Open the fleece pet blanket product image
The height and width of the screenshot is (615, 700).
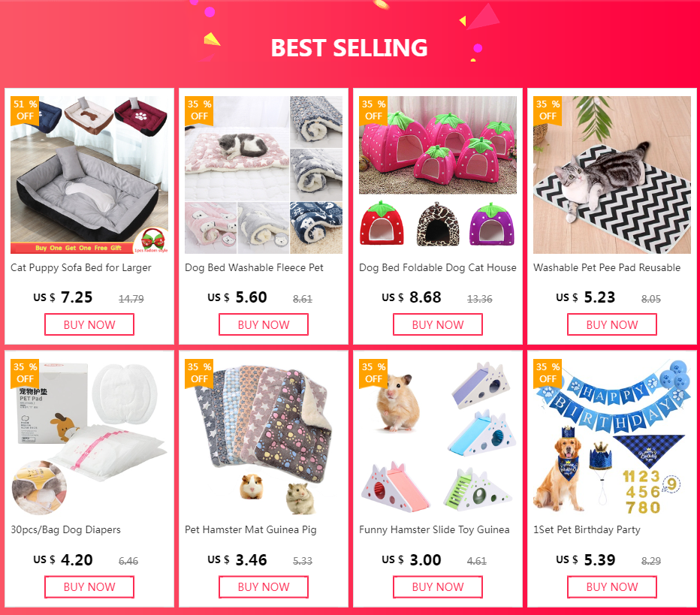pyautogui.click(x=264, y=175)
